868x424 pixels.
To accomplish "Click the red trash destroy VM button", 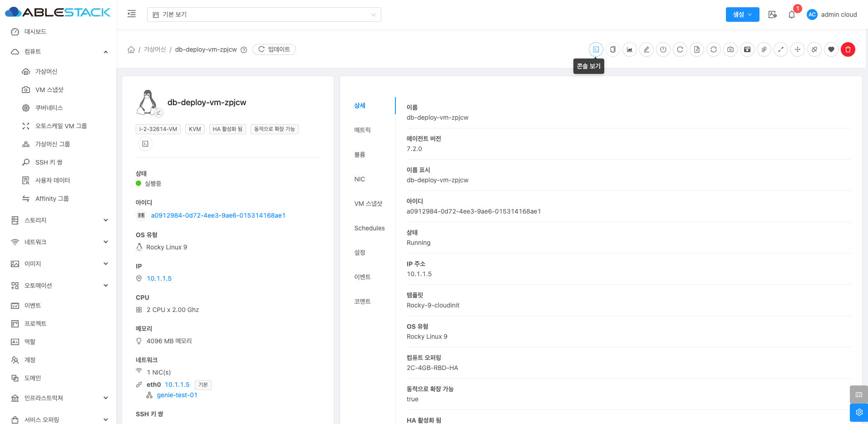I will [x=848, y=49].
